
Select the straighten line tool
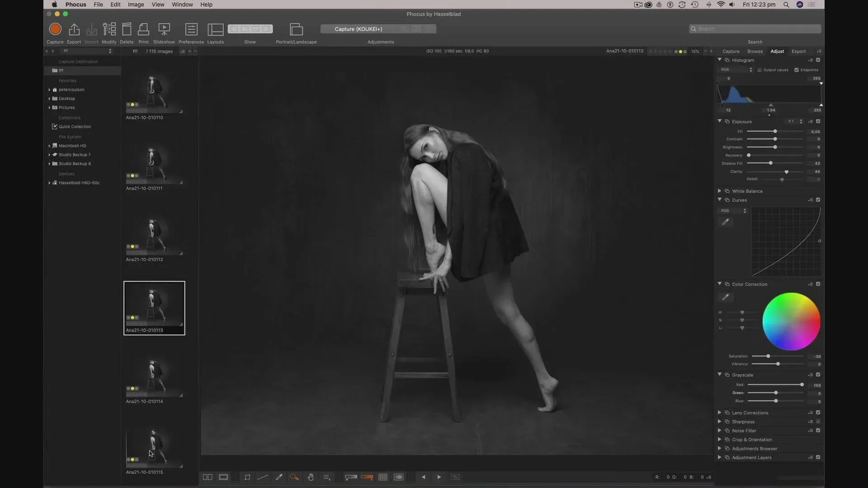[x=263, y=477]
